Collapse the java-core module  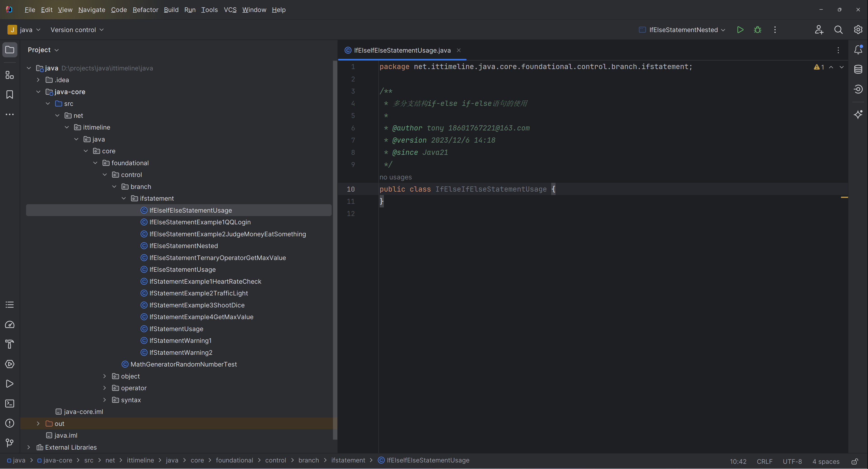38,92
